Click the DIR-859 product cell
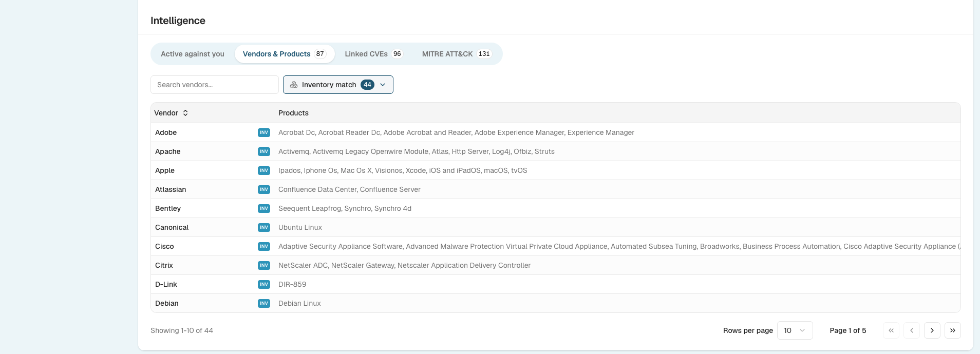This screenshot has height=354, width=980. 292,284
